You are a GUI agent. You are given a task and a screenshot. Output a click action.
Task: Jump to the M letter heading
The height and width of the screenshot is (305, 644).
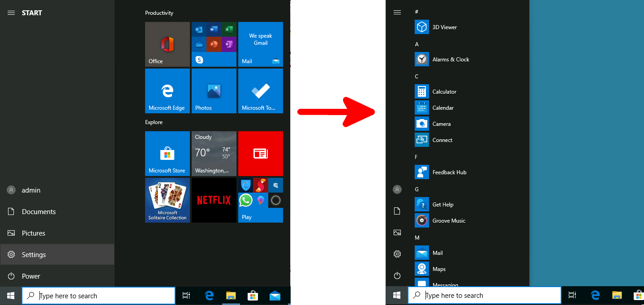[416, 237]
